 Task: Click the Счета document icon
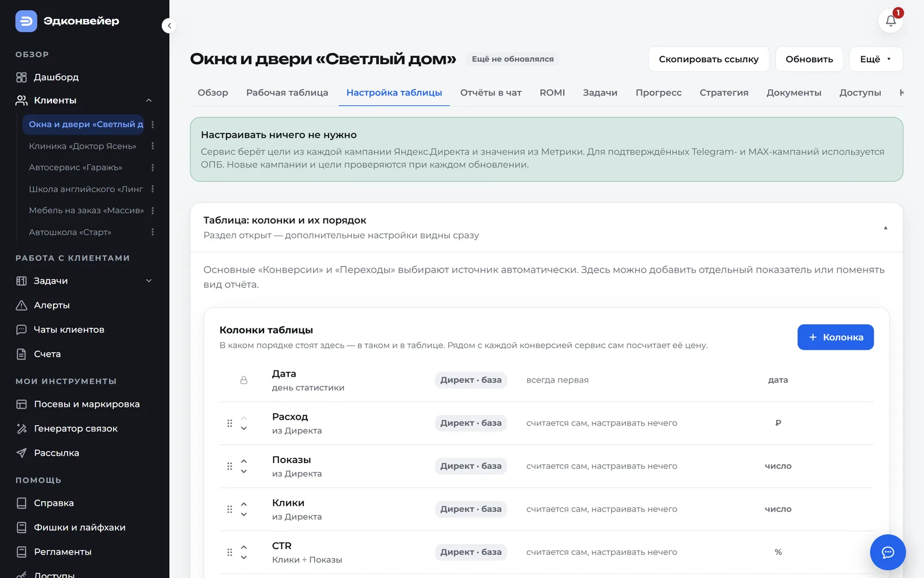point(21,354)
